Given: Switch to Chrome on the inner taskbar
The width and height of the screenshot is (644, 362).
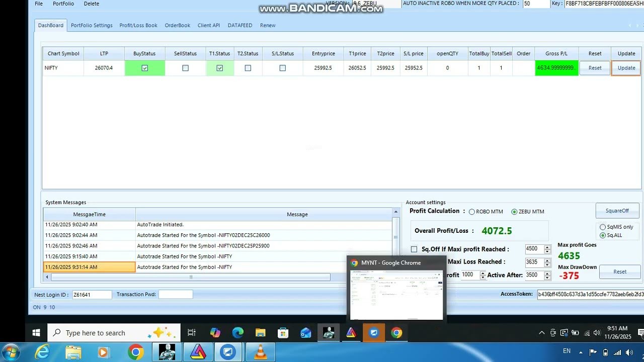Looking at the screenshot, I should click(396, 333).
